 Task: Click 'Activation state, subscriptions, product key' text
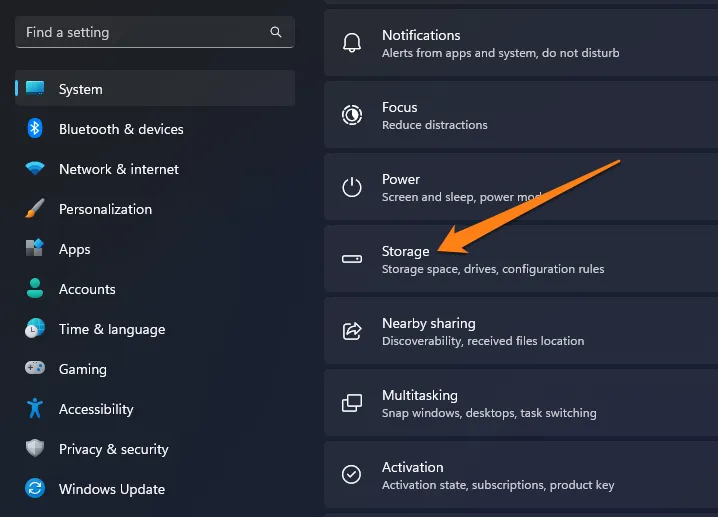tap(498, 485)
